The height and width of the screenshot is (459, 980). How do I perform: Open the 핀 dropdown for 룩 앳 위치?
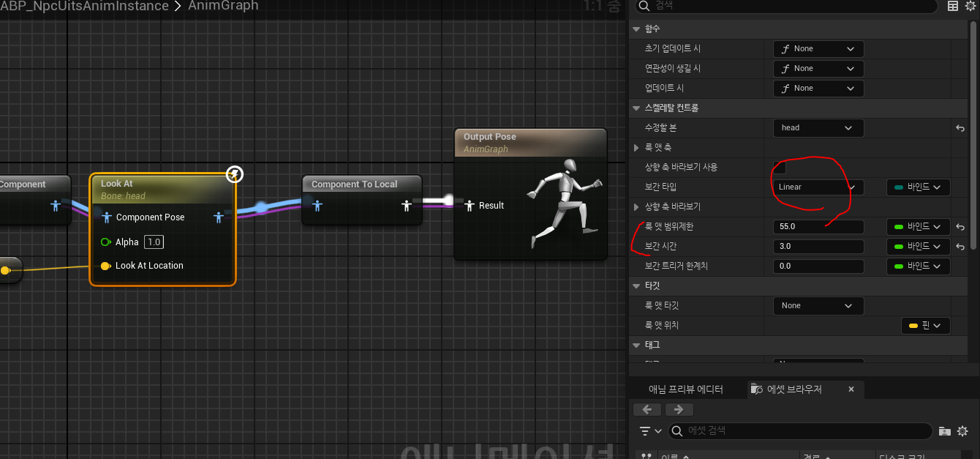coord(925,325)
